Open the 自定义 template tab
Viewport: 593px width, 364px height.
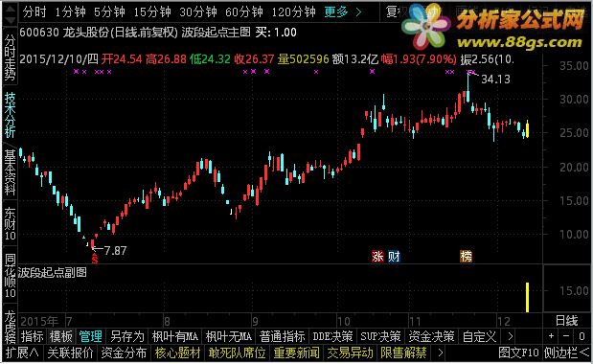(479, 336)
